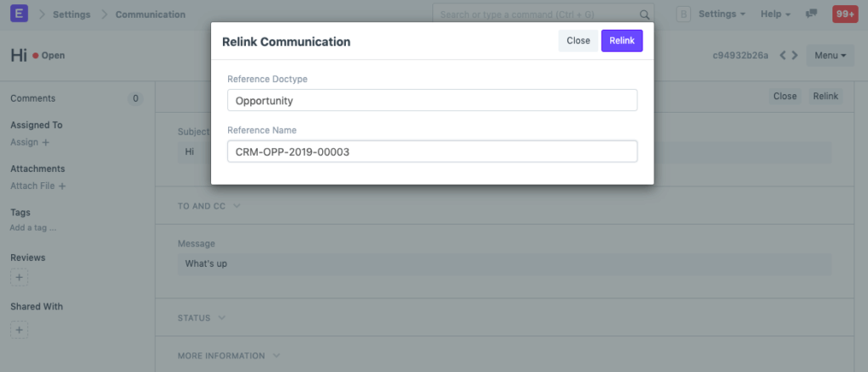
Task: Expand the Status section
Action: pyautogui.click(x=201, y=319)
